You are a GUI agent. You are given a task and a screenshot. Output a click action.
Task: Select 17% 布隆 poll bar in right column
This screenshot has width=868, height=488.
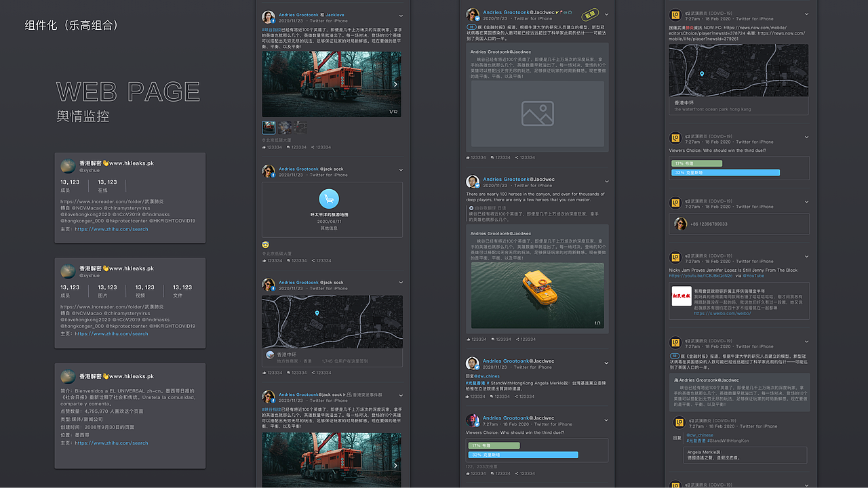(x=696, y=163)
